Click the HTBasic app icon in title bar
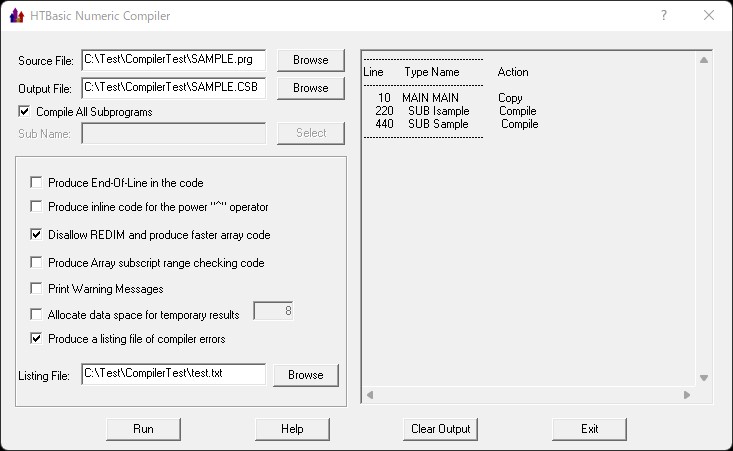 [x=16, y=16]
